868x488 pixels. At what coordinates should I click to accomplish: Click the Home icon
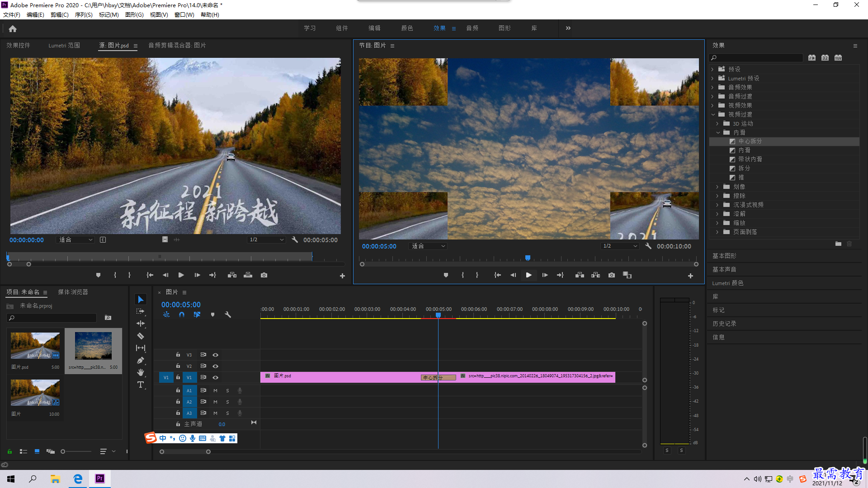point(13,28)
